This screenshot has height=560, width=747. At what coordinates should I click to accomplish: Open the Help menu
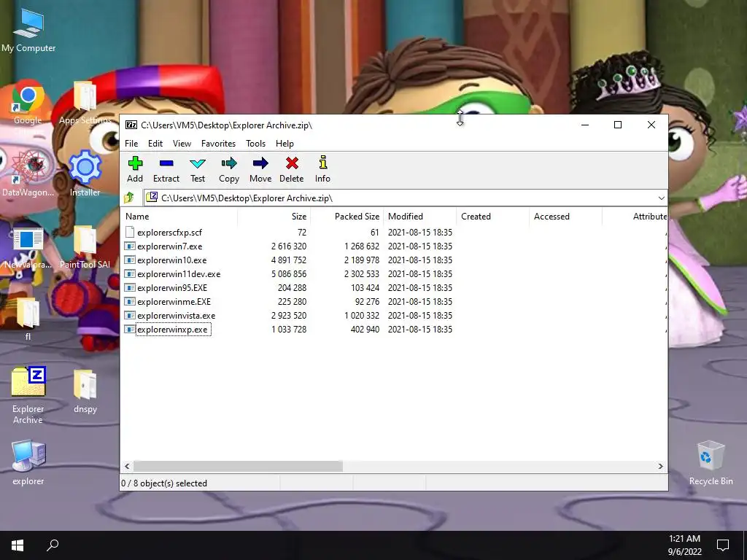click(x=285, y=144)
